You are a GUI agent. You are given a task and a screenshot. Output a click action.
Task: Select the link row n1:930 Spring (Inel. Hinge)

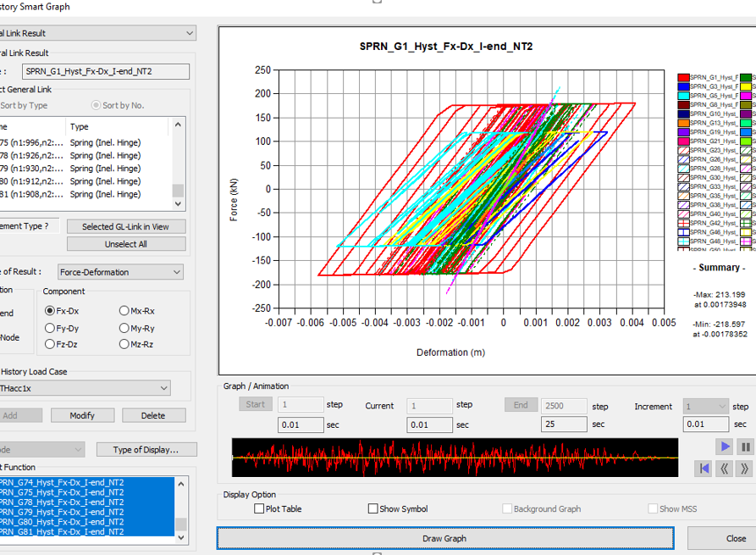coord(85,169)
